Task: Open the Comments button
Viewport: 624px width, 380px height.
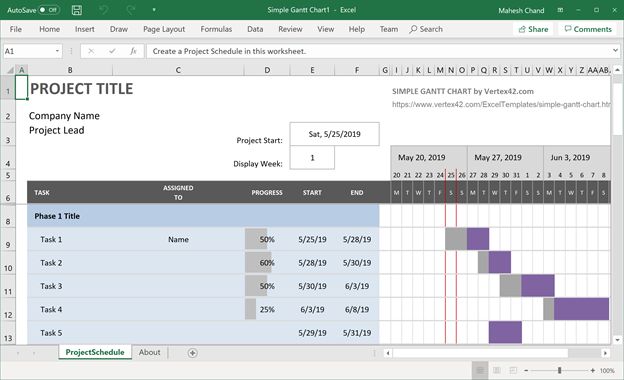Action: pos(588,29)
